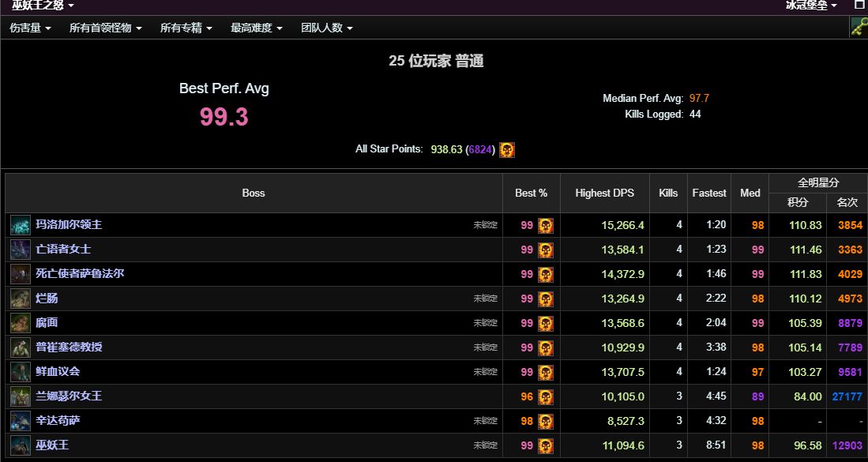
Task: Open the 伤害量 dropdown
Action: [x=28, y=26]
